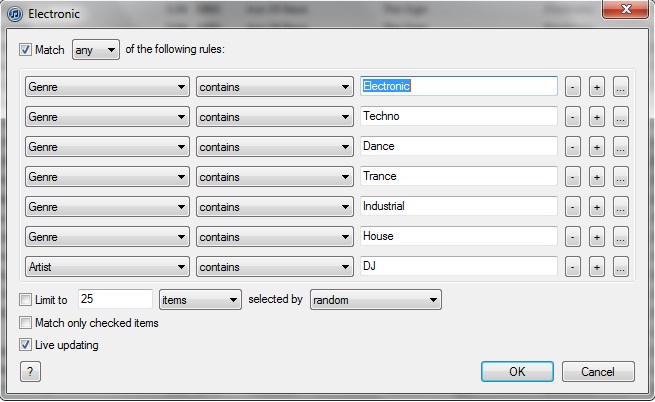This screenshot has height=402, width=655.
Task: Remove the Industrial rule with minus button
Action: pyautogui.click(x=573, y=207)
